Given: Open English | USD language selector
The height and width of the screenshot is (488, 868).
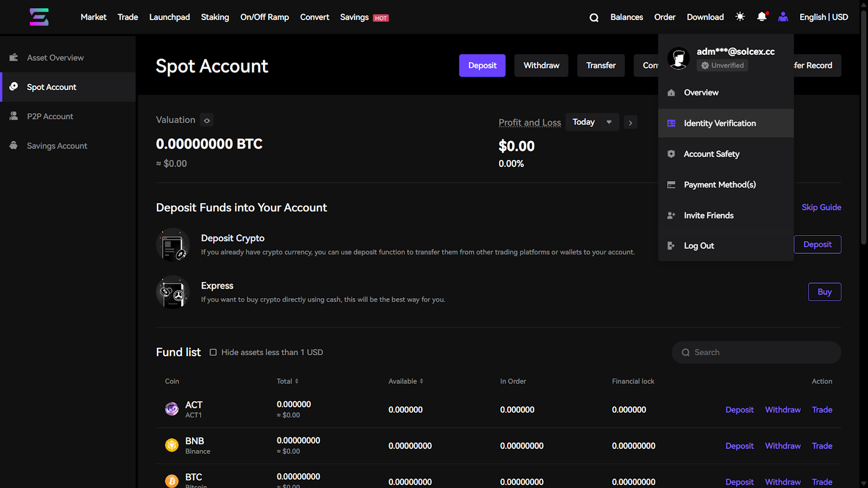Looking at the screenshot, I should click(824, 17).
